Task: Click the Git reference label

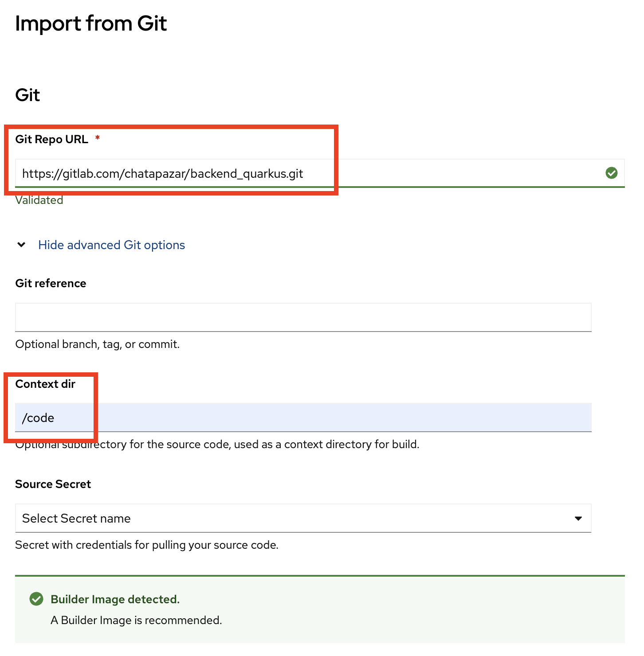Action: (x=51, y=283)
